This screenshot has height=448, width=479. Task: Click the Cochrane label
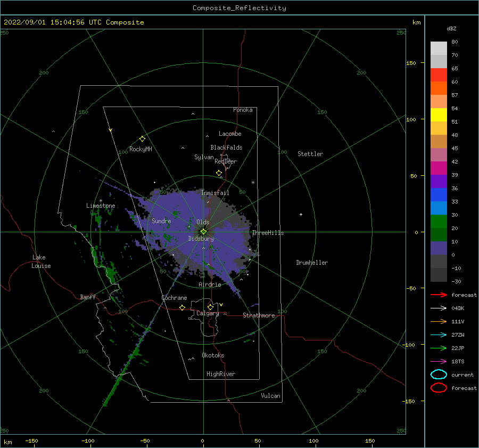click(174, 298)
